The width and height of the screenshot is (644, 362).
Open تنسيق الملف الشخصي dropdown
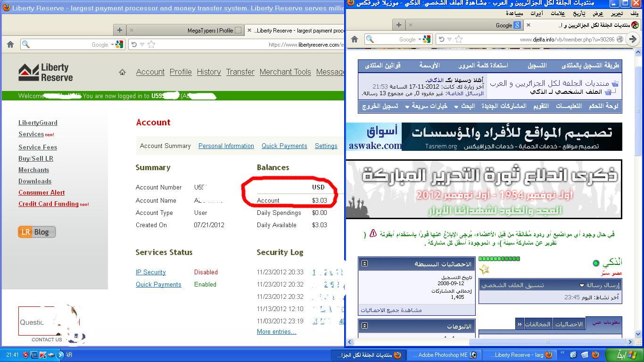[512, 285]
